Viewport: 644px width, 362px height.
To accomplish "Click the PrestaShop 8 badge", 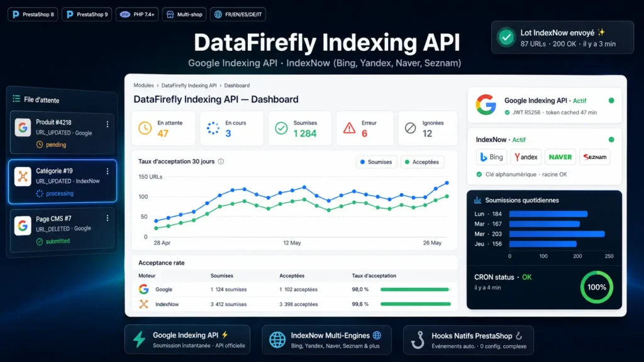I will [x=33, y=14].
